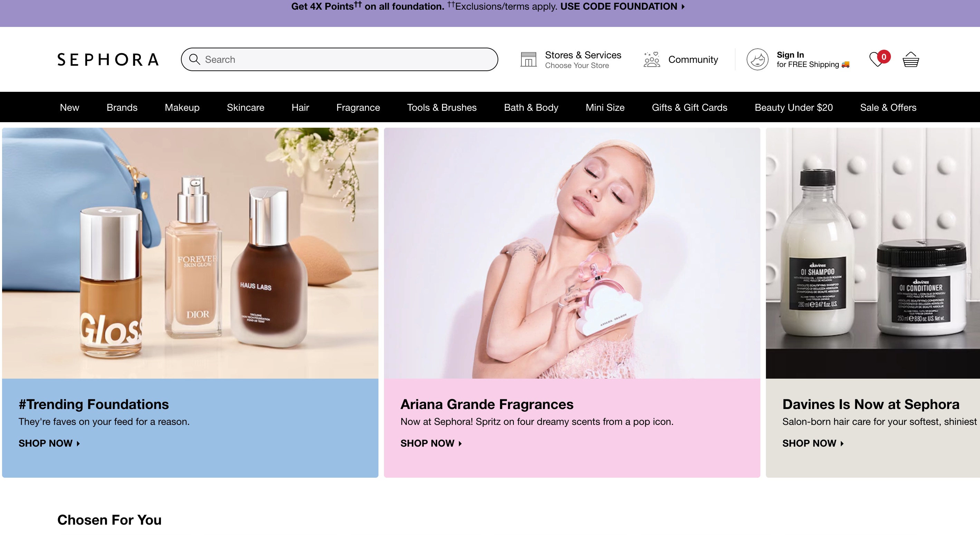Click Get 4X Points on all foundation text
Viewport: 980px width, 535px height.
367,7
